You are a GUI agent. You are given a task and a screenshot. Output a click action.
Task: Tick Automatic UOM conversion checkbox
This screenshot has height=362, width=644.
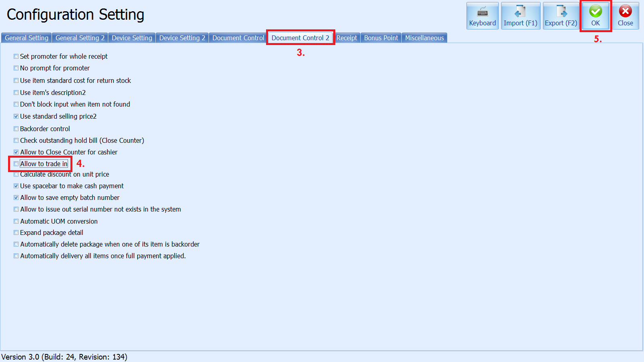16,221
